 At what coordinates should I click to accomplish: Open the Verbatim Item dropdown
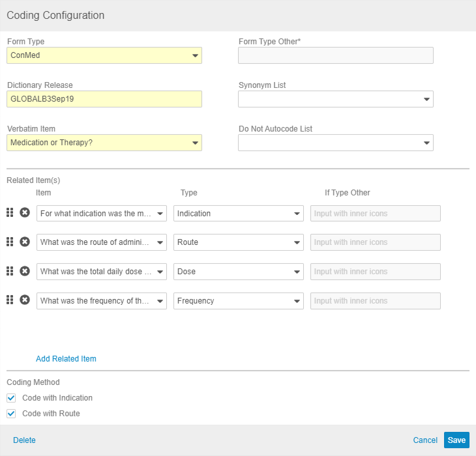(x=104, y=143)
